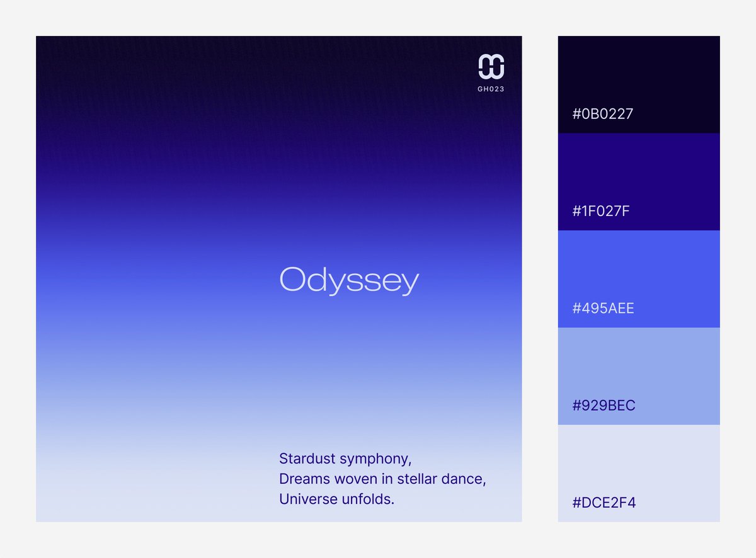The height and width of the screenshot is (558, 756).
Task: Pick the deep indigo color swatch
Action: [638, 169]
